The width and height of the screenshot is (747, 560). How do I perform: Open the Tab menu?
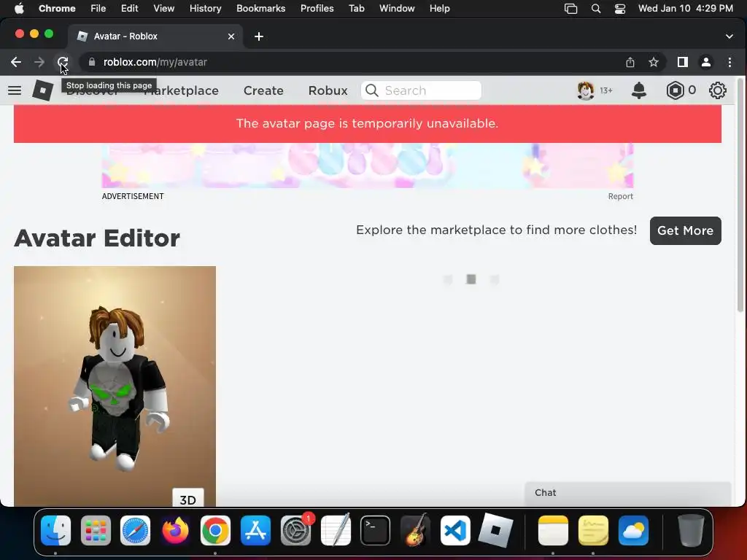(356, 8)
